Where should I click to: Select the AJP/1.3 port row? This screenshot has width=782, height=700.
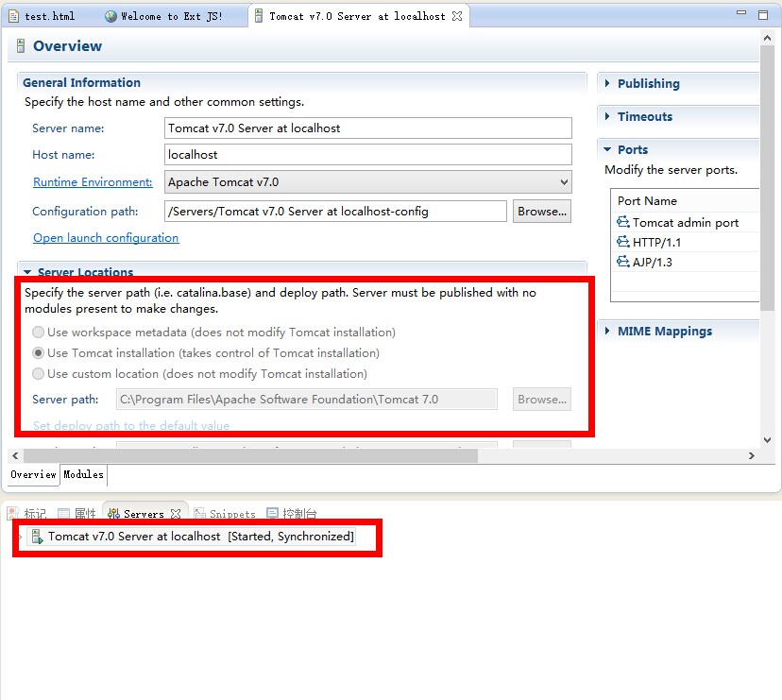687,262
